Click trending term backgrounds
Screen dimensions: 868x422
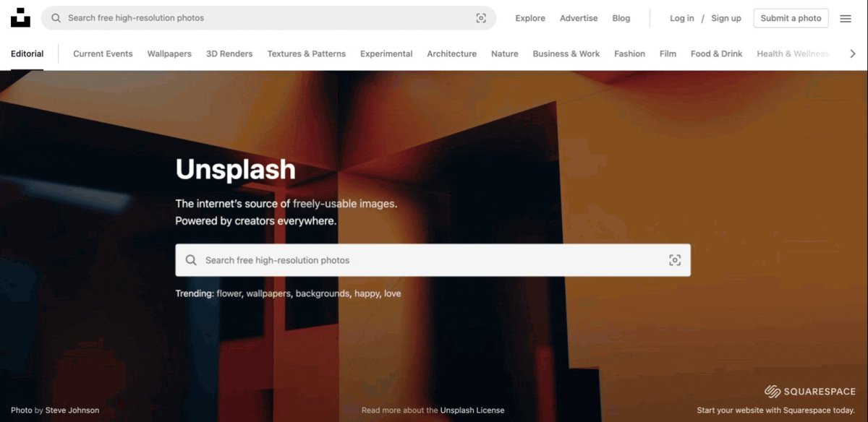point(323,293)
